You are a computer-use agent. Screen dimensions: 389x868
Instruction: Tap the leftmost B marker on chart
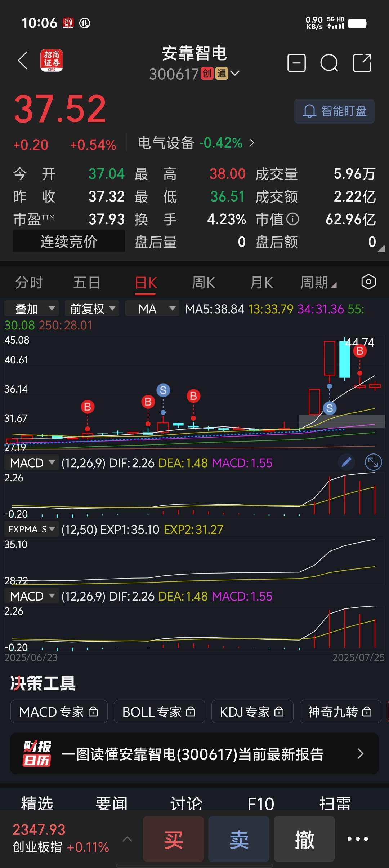88,407
